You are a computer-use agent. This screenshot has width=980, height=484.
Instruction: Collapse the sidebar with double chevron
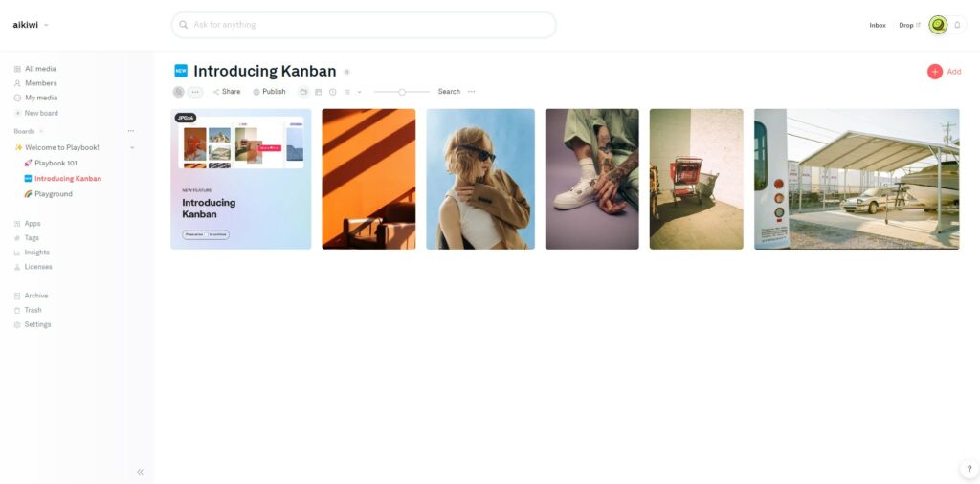pyautogui.click(x=140, y=473)
